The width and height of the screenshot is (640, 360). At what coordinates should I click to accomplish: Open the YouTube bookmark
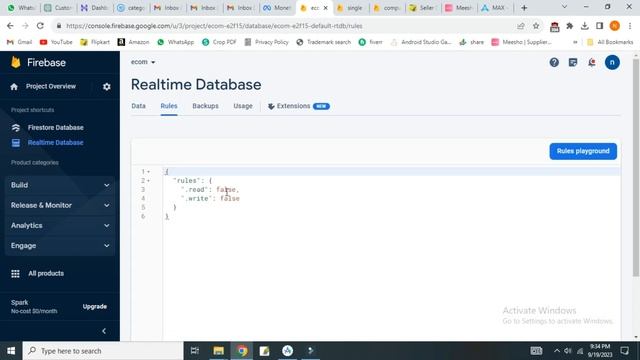point(56,42)
